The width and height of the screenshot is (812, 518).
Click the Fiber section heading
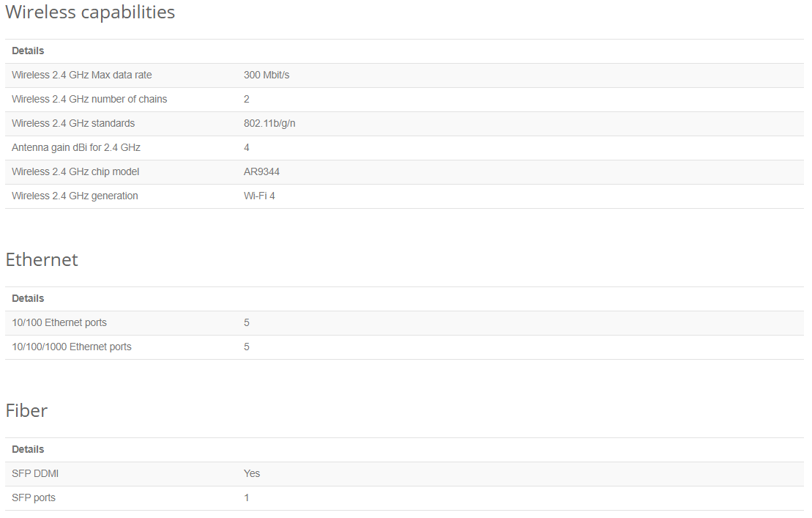click(x=28, y=411)
